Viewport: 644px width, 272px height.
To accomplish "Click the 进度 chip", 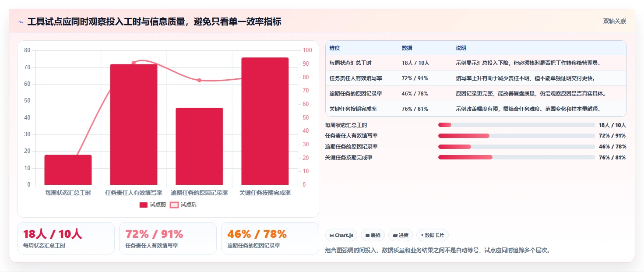I will (x=401, y=235).
